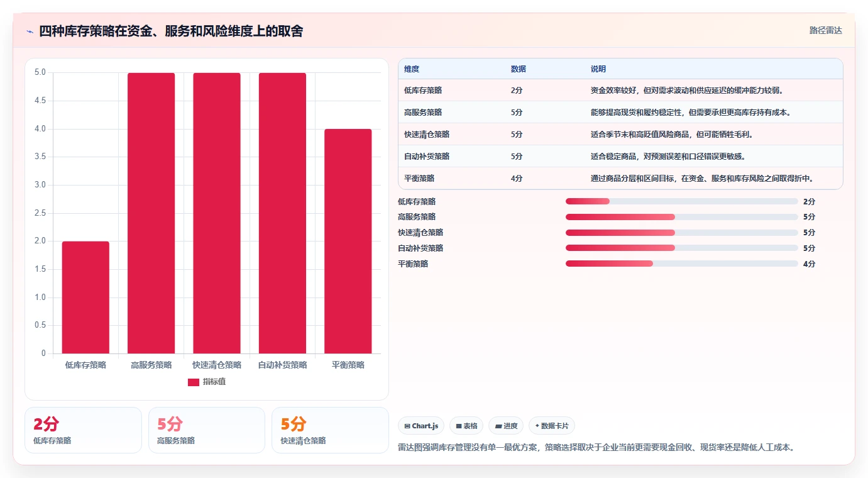Click the x-axis label 自动补货策略
The image size is (868, 478).
pyautogui.click(x=282, y=365)
